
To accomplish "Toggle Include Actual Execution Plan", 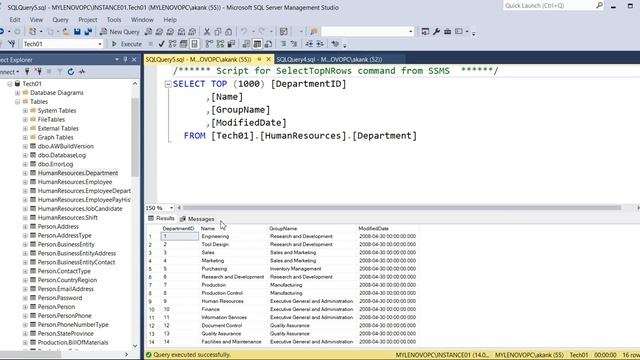I will [x=209, y=44].
